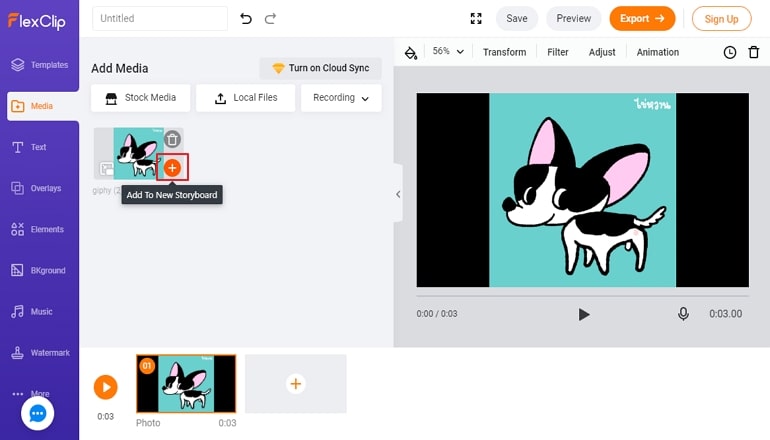Click the picture-in-picture icon on thumbnail
Image resolution: width=770 pixels, height=440 pixels.
pyautogui.click(x=107, y=168)
